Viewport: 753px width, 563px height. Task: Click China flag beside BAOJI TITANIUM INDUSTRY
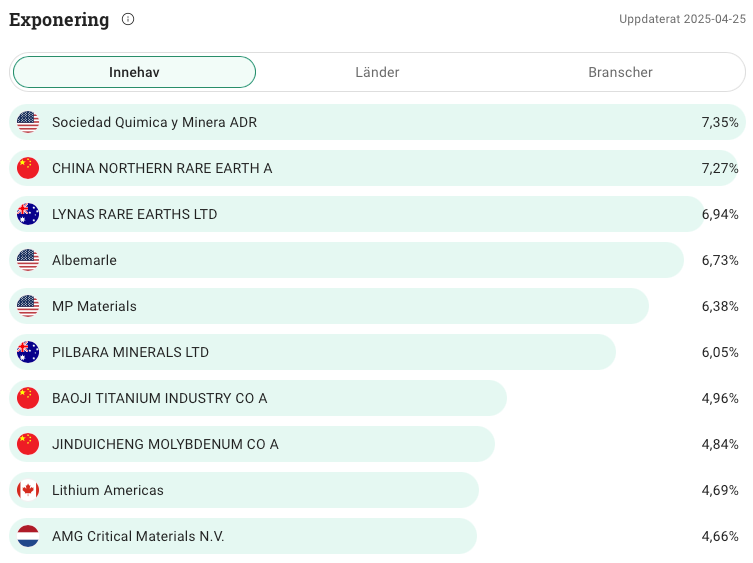[x=28, y=398]
